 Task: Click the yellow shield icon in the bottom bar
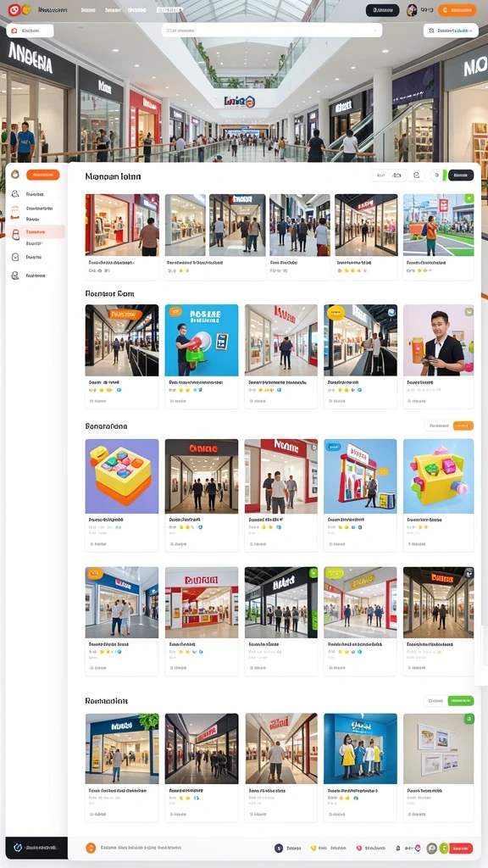313,848
